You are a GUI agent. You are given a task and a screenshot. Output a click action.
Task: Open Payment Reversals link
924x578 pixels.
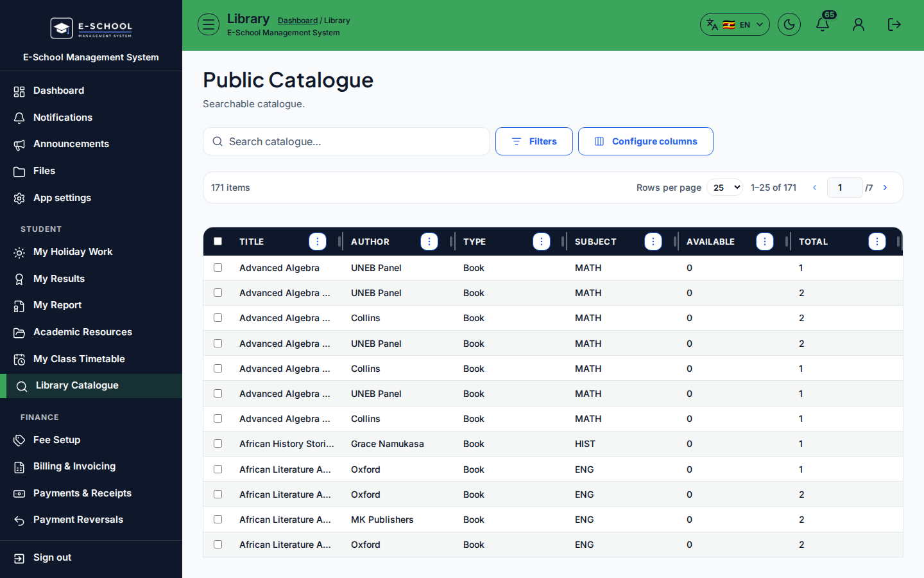(91, 520)
